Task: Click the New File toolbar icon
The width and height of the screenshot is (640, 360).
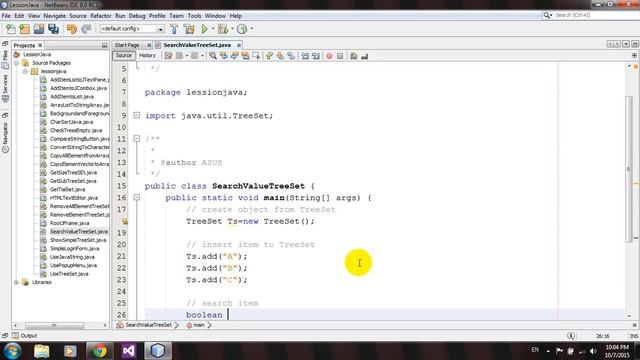Action: coord(11,29)
